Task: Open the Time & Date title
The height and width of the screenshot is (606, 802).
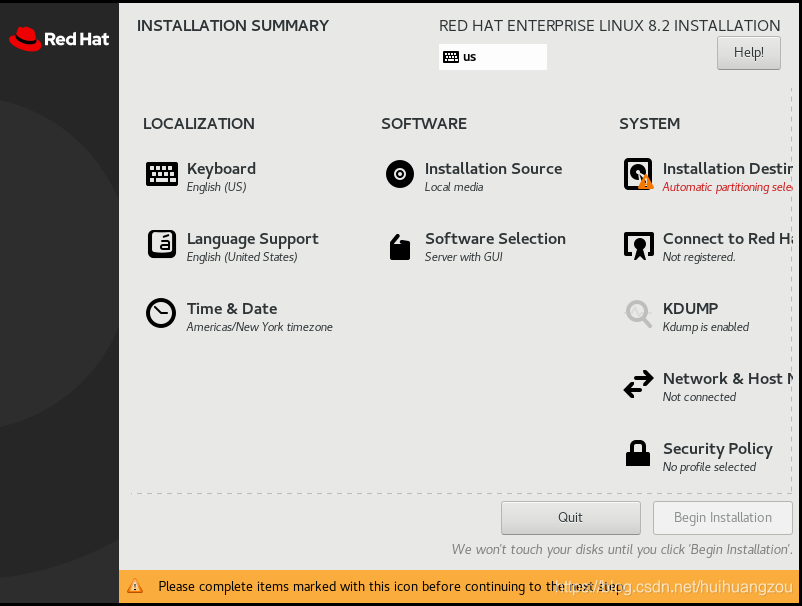Action: tap(232, 309)
